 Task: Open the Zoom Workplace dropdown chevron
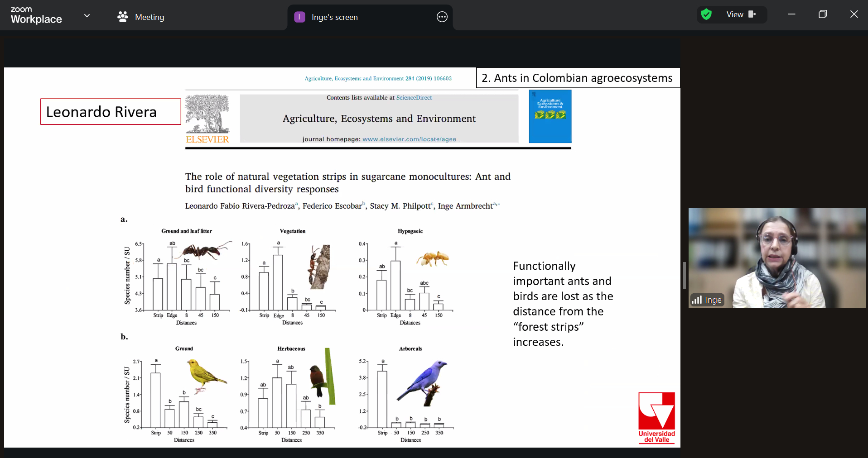87,16
